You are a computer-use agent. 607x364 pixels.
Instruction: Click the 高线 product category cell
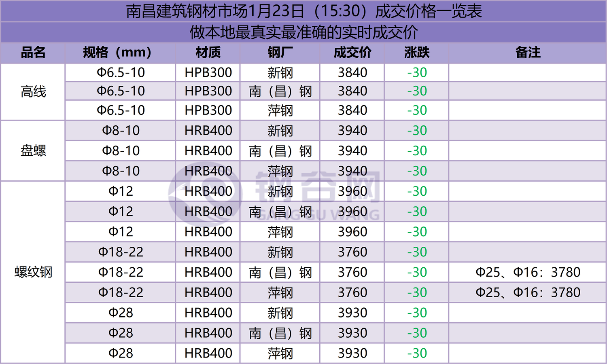pos(33,92)
